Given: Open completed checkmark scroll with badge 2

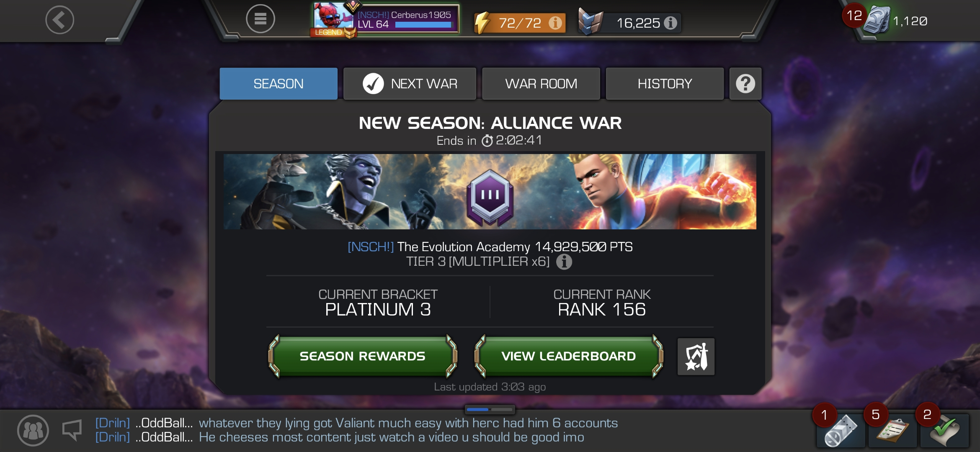Looking at the screenshot, I should tap(944, 430).
